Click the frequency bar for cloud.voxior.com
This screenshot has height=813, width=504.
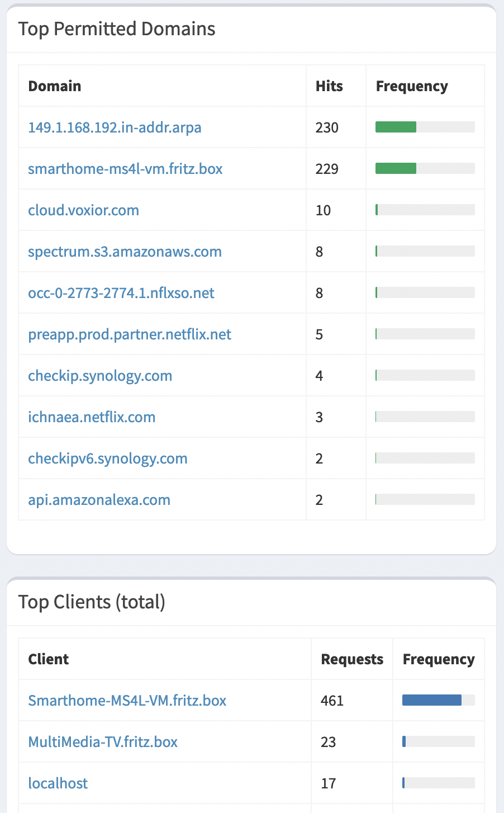coord(377,210)
